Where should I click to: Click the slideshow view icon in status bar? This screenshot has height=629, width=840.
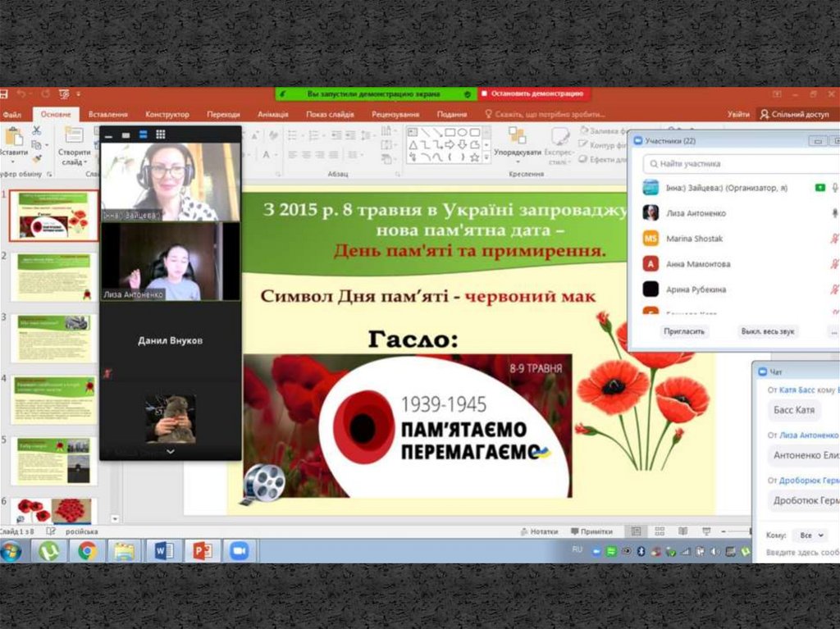[706, 531]
